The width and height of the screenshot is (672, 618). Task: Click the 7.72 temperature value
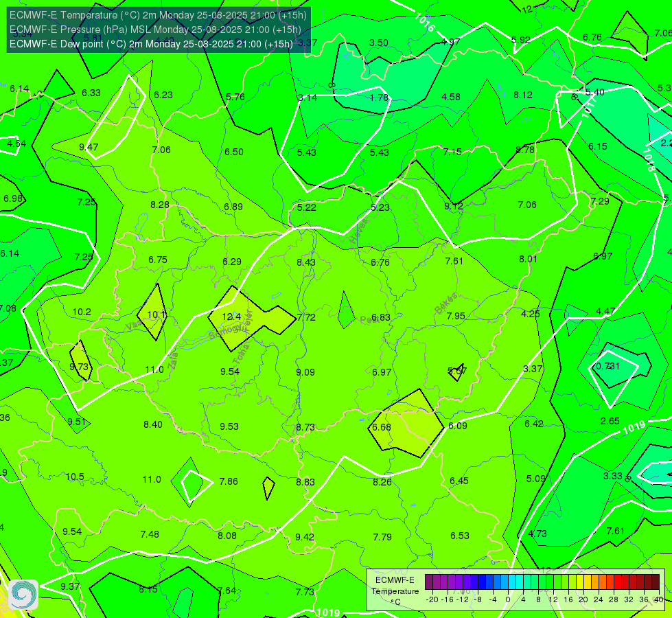(x=306, y=317)
